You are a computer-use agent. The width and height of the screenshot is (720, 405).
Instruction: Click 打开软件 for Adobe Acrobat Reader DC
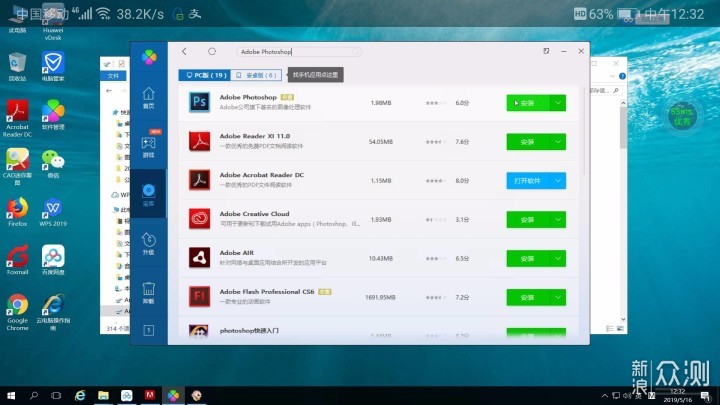click(528, 180)
